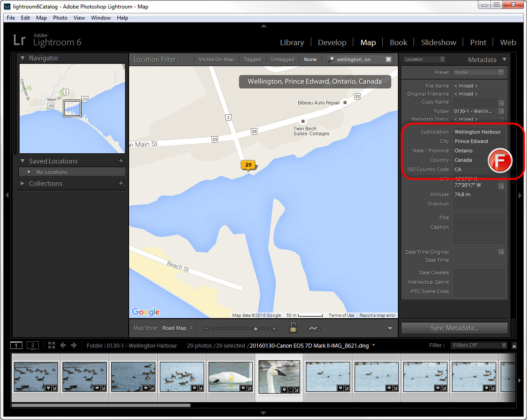Open the Location metadata set dropdown
This screenshot has width=527, height=420.
point(424,59)
